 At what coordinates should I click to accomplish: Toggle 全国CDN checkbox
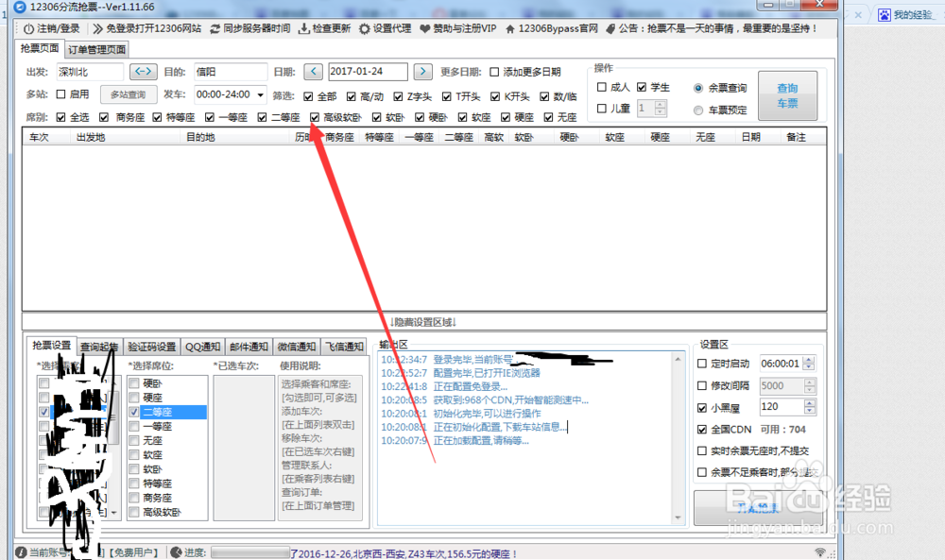coord(702,430)
